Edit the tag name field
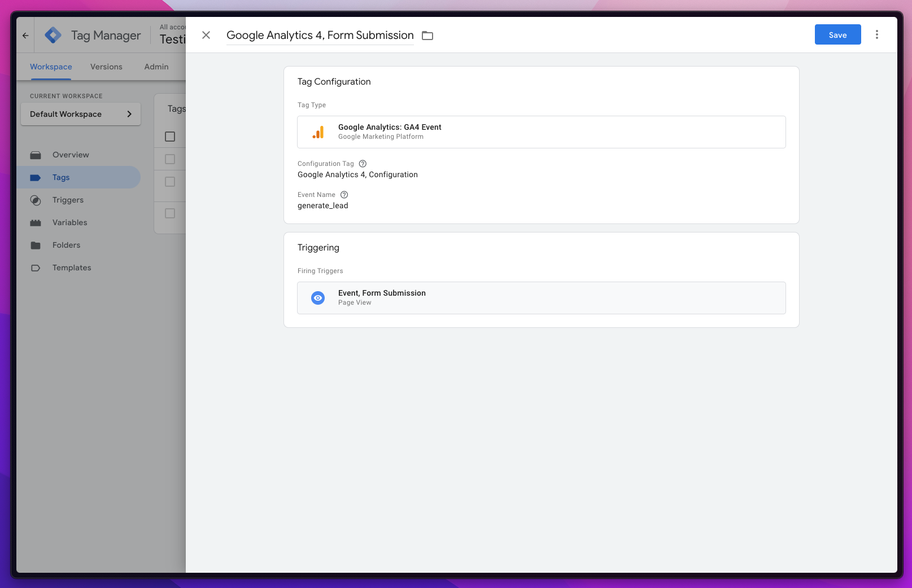Screen dimensions: 912x588 (x=320, y=35)
